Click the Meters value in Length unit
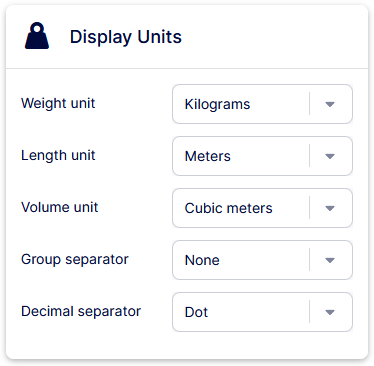Image resolution: width=374 pixels, height=366 pixels. click(208, 156)
